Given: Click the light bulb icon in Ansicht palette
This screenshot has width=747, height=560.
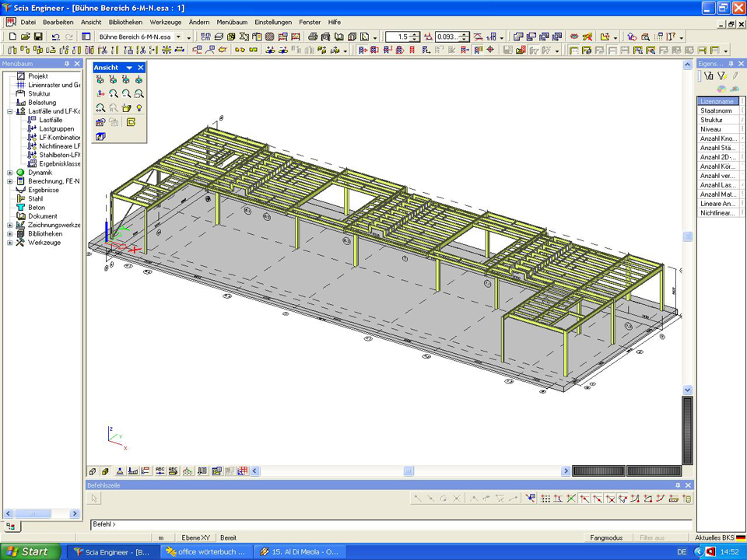Looking at the screenshot, I should point(139,108).
